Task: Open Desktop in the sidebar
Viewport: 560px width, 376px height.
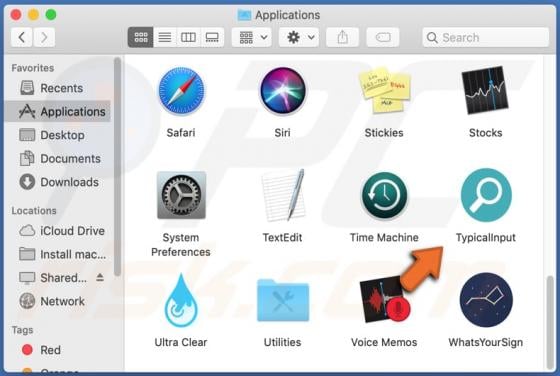Action: (57, 135)
